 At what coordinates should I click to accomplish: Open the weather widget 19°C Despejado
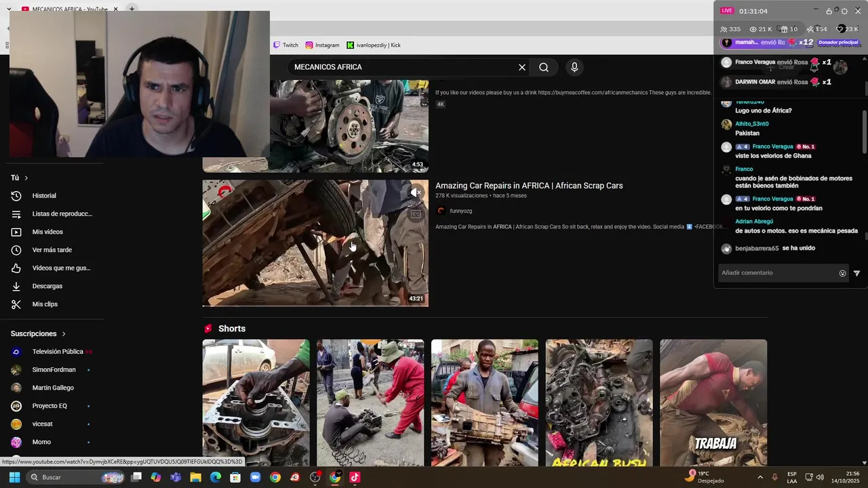tap(704, 477)
